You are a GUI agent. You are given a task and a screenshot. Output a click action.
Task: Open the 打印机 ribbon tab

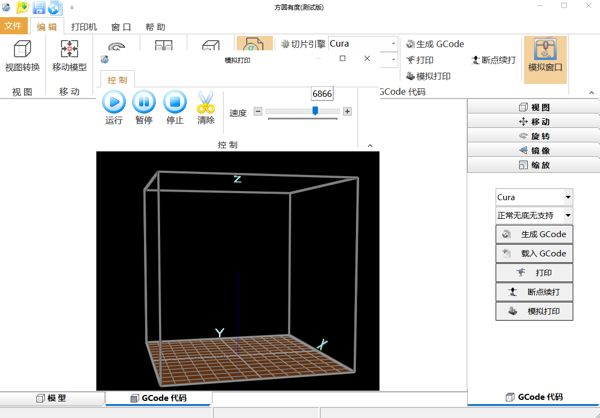(x=84, y=27)
